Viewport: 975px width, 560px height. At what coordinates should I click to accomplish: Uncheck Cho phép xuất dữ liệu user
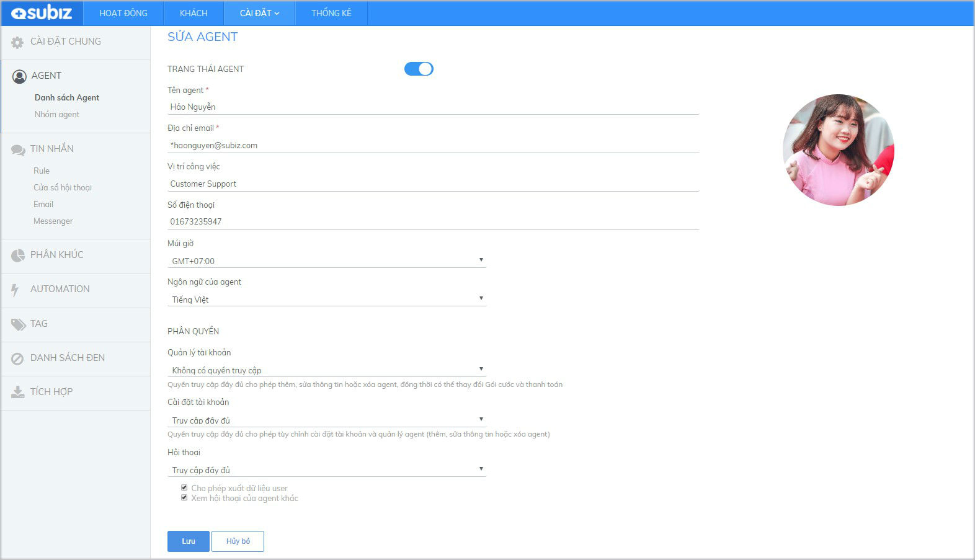pyautogui.click(x=184, y=487)
